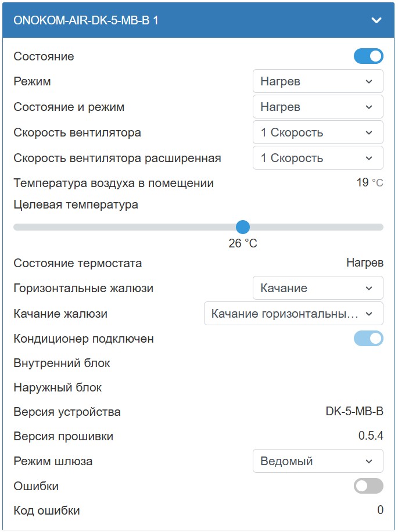Adjust the Целевая температура slider handle

pyautogui.click(x=243, y=227)
